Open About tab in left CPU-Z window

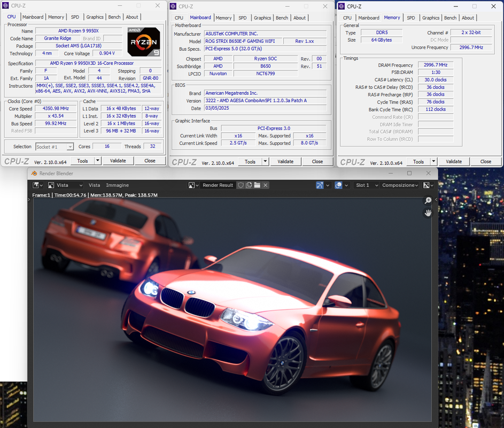pyautogui.click(x=132, y=17)
